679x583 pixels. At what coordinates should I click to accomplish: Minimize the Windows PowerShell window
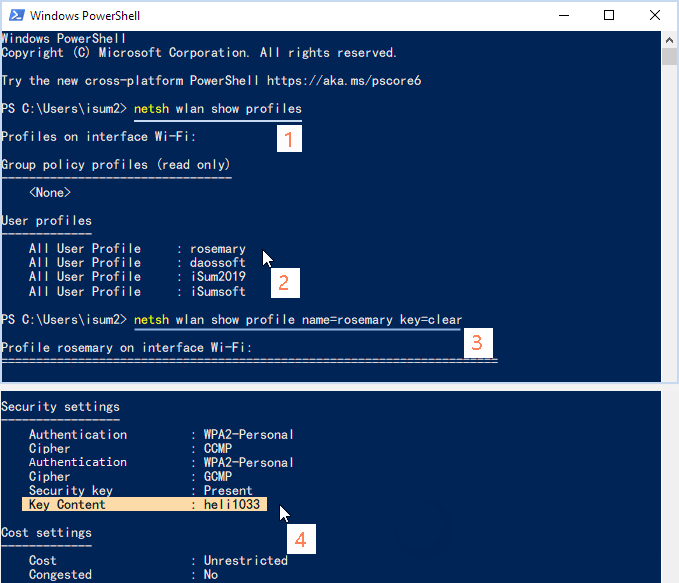click(564, 16)
